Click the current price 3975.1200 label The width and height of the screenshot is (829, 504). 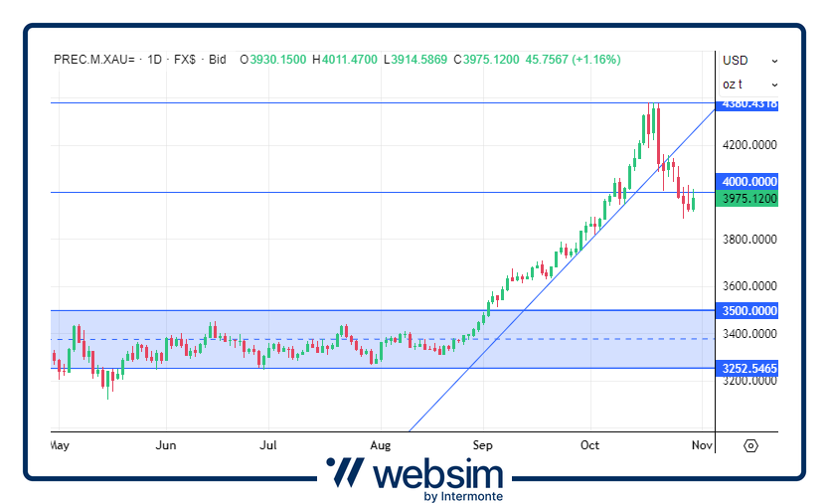click(750, 199)
